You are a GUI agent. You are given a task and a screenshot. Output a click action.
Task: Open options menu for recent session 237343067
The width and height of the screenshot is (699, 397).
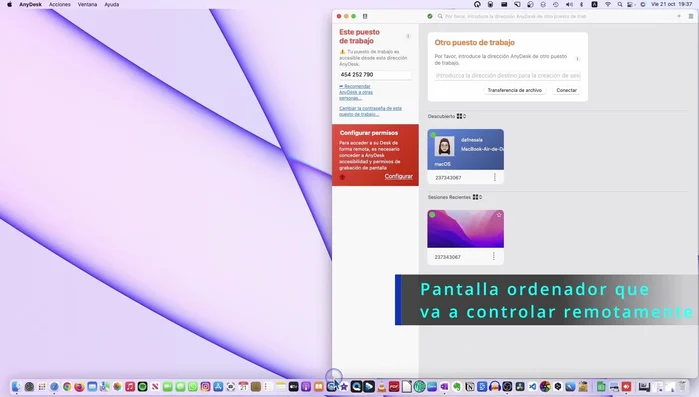click(493, 256)
